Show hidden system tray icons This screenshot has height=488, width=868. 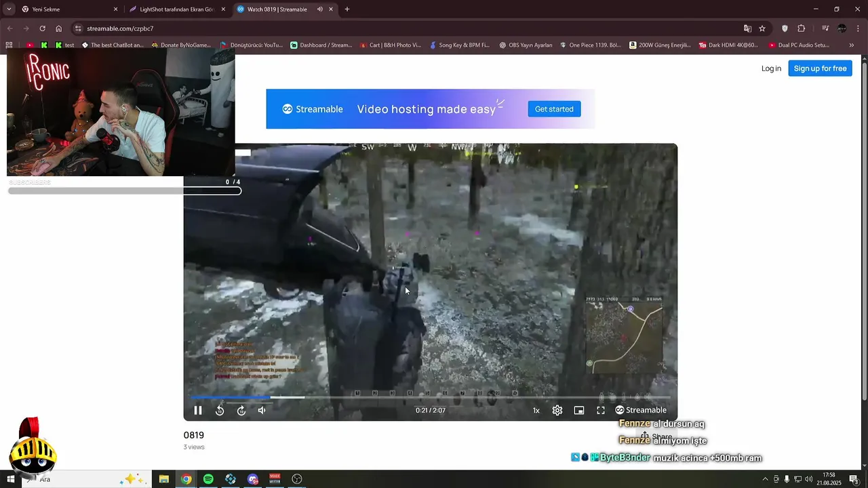pos(766,479)
